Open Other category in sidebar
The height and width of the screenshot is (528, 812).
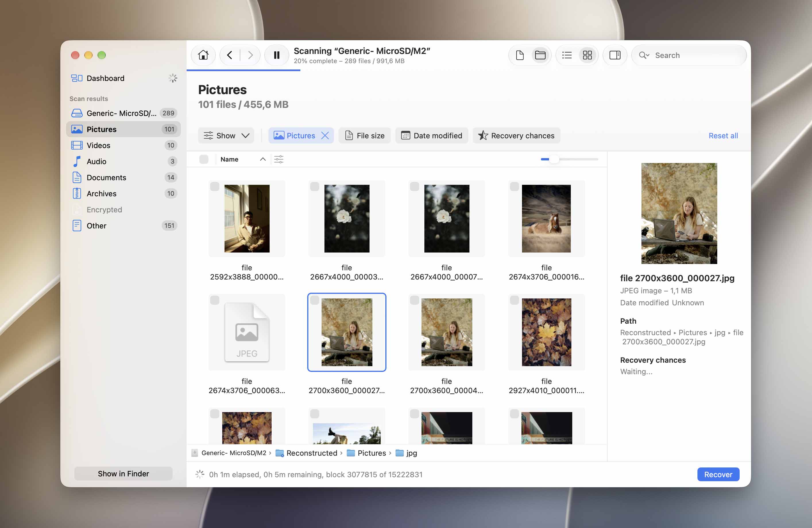[123, 226]
